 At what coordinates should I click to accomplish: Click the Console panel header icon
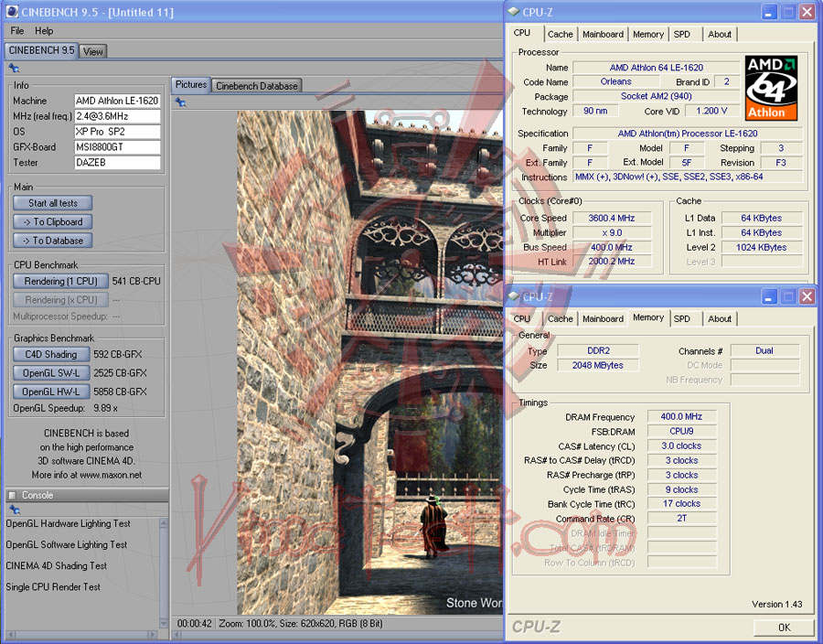tap(14, 496)
